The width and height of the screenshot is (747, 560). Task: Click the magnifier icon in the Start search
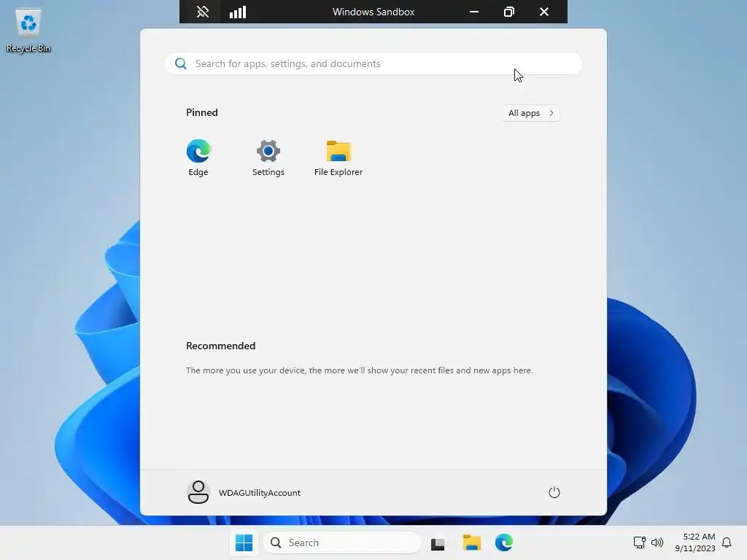point(181,63)
